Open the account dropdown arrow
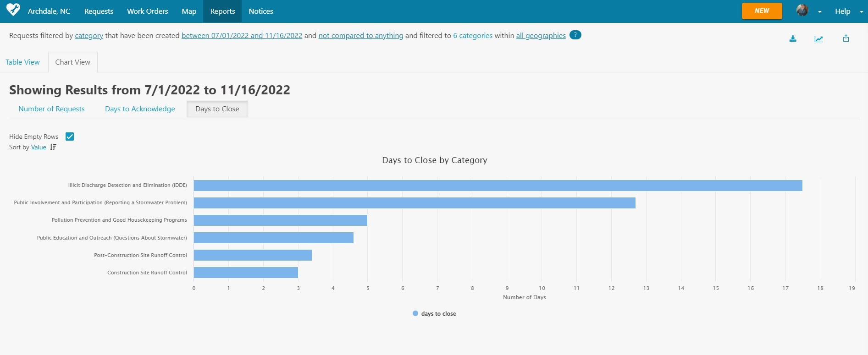The width and height of the screenshot is (868, 355). point(819,12)
